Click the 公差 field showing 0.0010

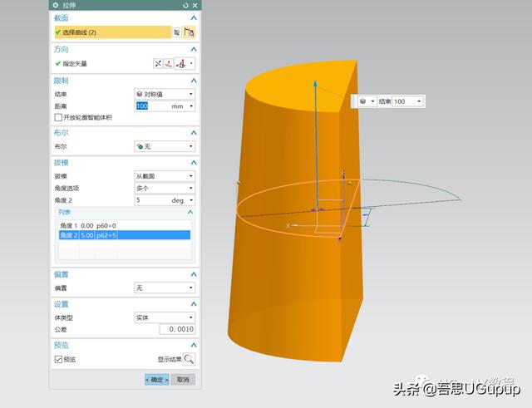tap(177, 329)
